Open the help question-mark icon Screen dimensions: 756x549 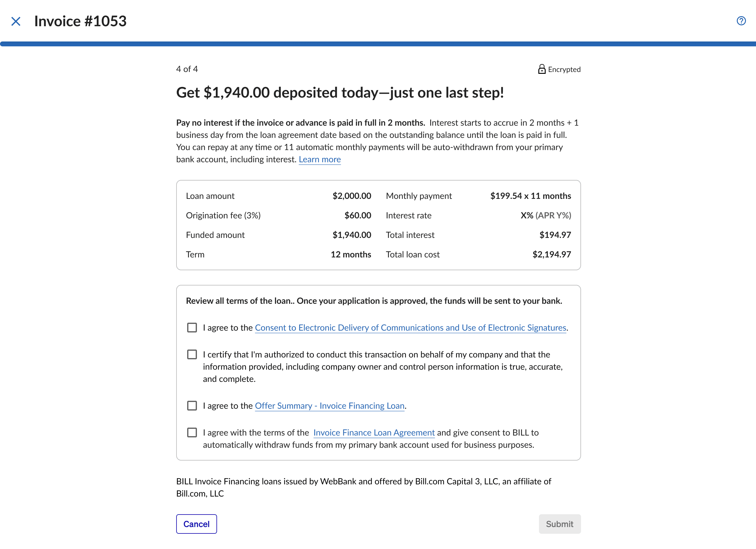point(741,21)
